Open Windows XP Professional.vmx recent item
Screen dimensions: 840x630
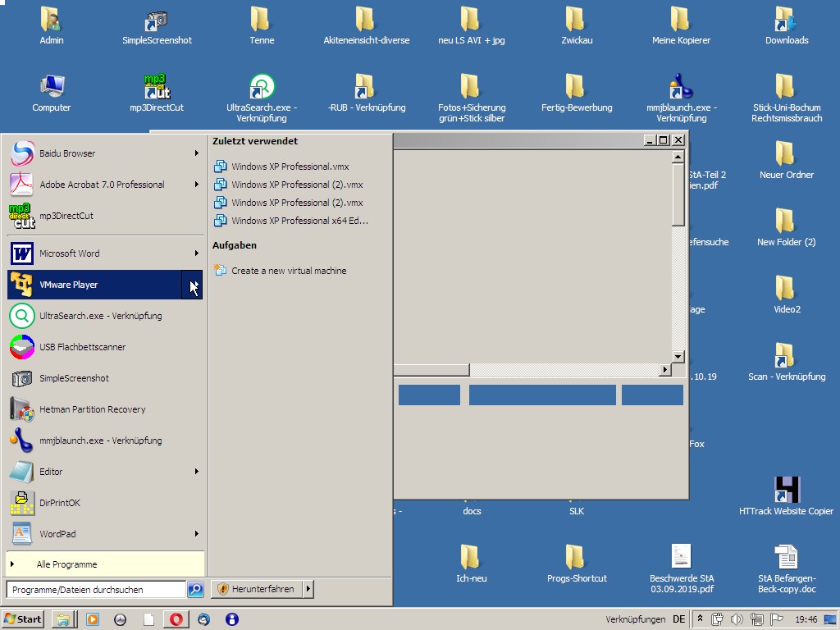(x=290, y=167)
